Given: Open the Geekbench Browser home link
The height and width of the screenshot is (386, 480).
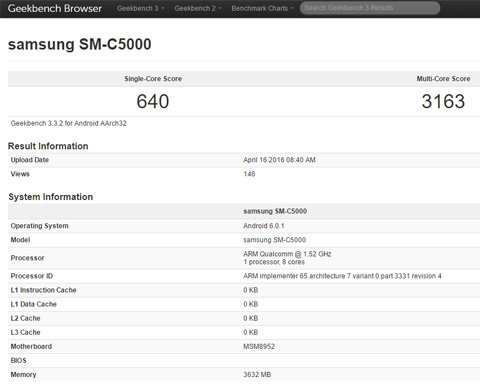Looking at the screenshot, I should tap(55, 8).
